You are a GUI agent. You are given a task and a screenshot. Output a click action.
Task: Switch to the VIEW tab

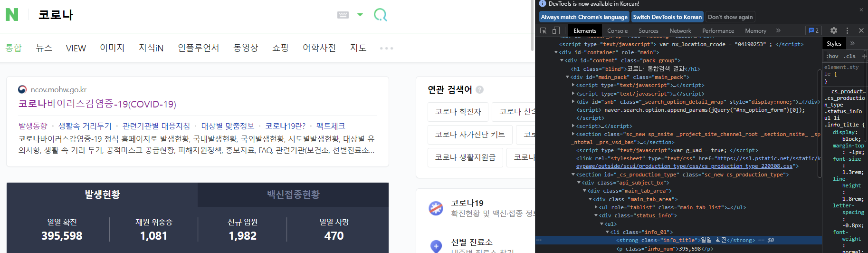[76, 48]
